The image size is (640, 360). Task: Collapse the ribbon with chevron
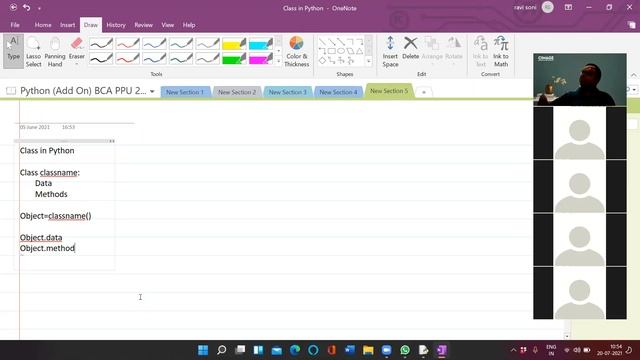[x=633, y=75]
